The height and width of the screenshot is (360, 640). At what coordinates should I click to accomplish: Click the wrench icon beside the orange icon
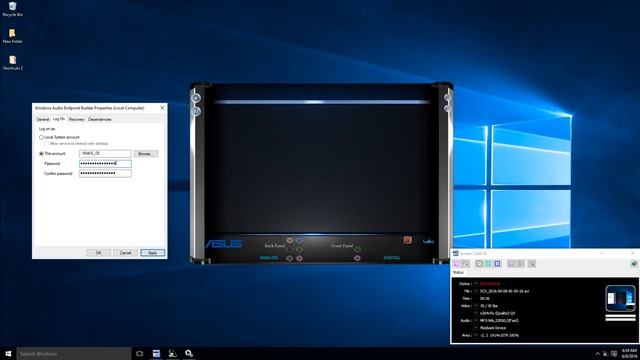(x=428, y=241)
